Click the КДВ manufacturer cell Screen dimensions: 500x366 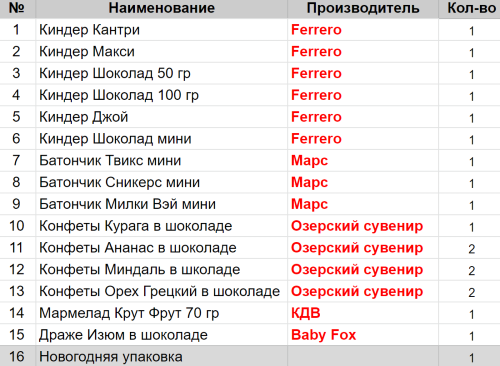pyautogui.click(x=363, y=313)
